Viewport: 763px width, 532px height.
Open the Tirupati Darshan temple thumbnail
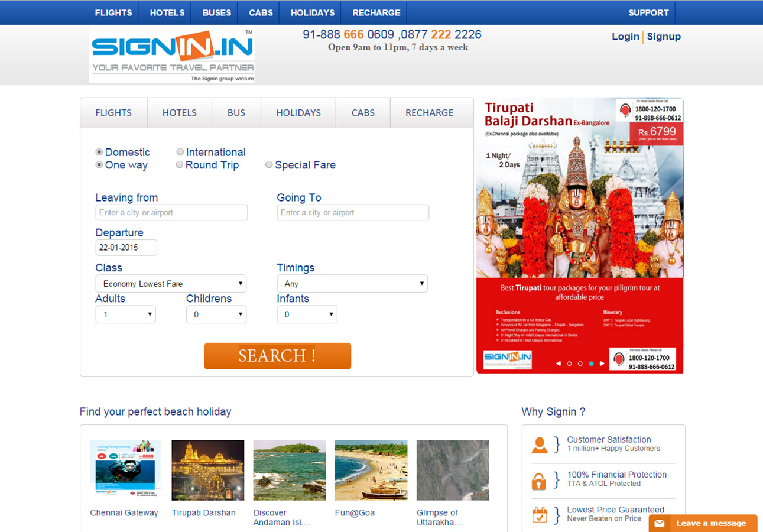pos(208,470)
